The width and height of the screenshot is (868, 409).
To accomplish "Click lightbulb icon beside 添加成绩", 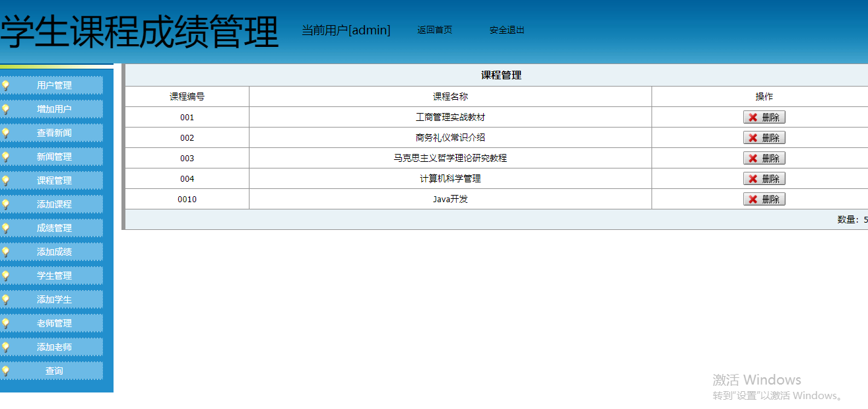I will click(x=5, y=252).
